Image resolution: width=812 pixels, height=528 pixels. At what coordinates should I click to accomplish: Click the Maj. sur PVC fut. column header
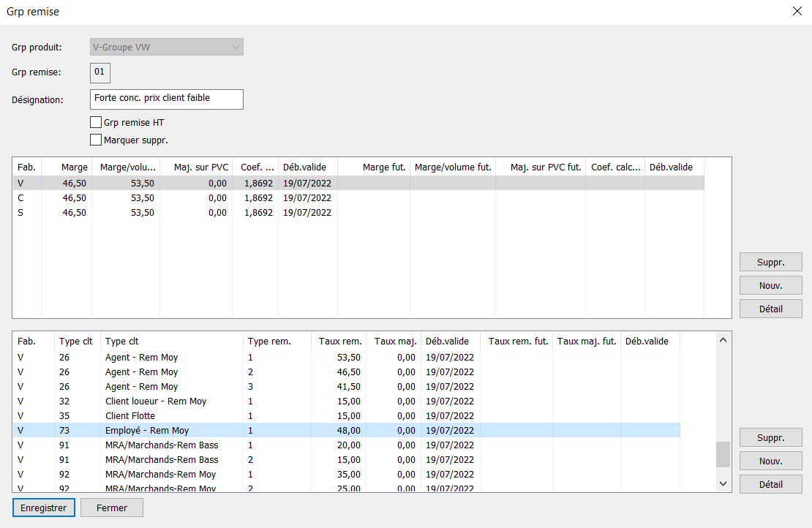click(541, 167)
